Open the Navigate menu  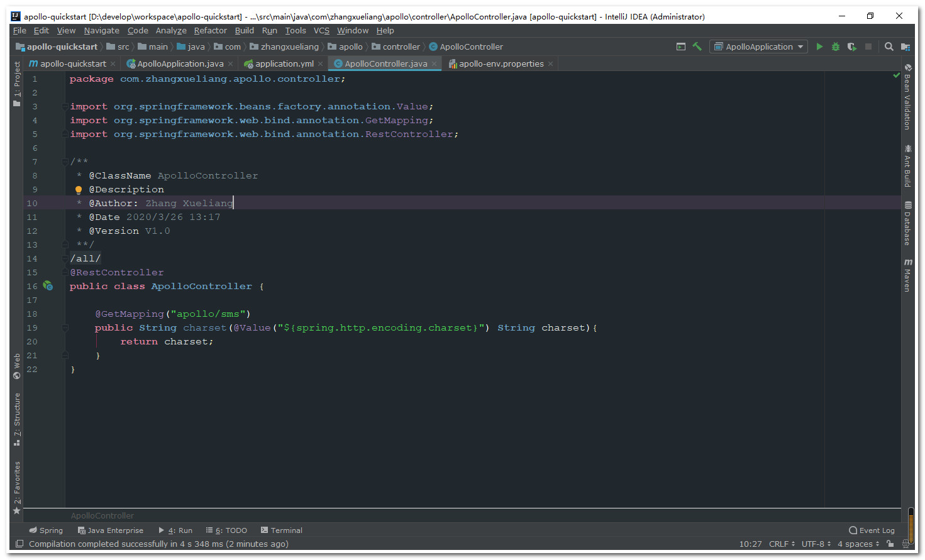click(101, 30)
